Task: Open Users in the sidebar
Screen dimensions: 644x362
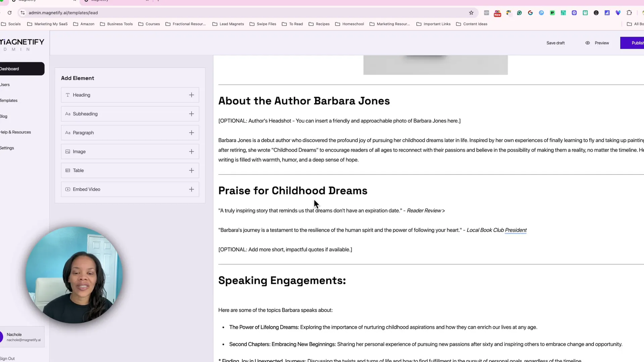Action: point(5,85)
